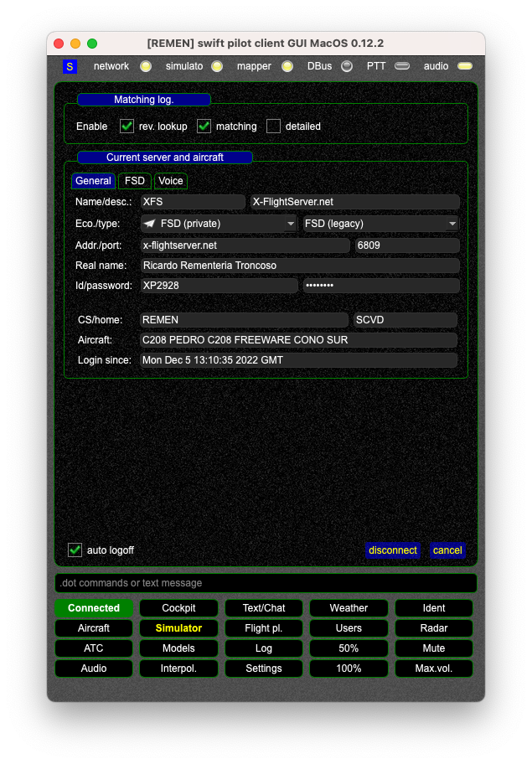
Task: Click the Login since timestamp field
Action: click(298, 360)
